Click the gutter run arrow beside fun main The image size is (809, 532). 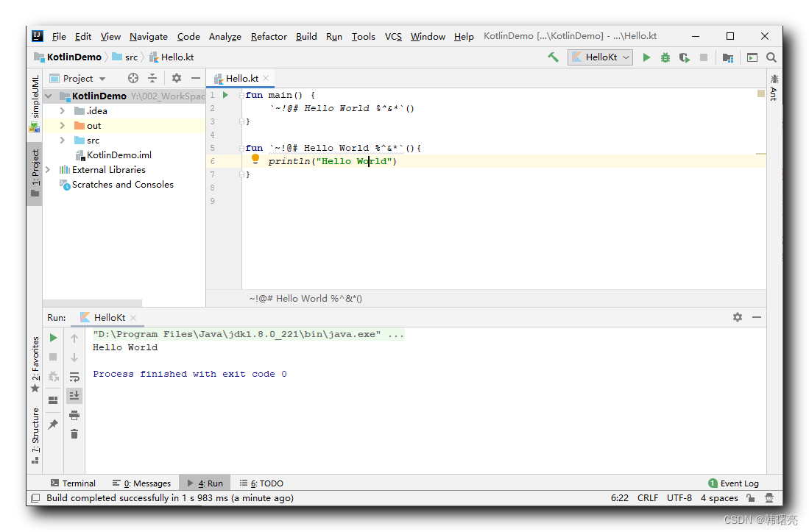[225, 95]
